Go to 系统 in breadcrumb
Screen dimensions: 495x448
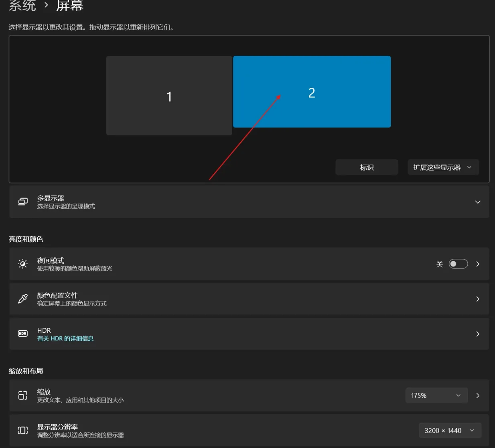click(x=22, y=6)
